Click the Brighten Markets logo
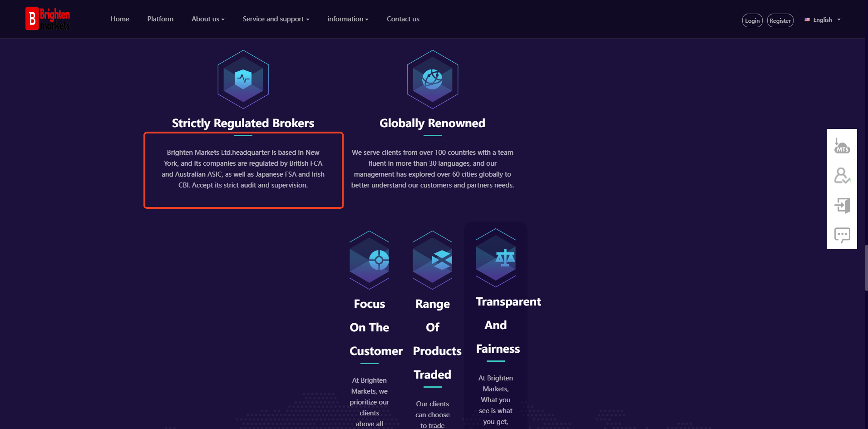 (x=48, y=19)
